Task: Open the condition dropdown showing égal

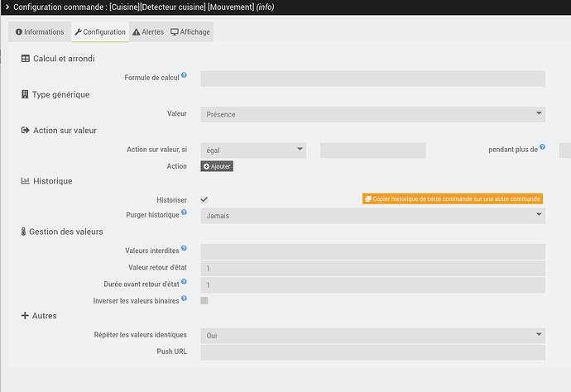Action: [253, 151]
